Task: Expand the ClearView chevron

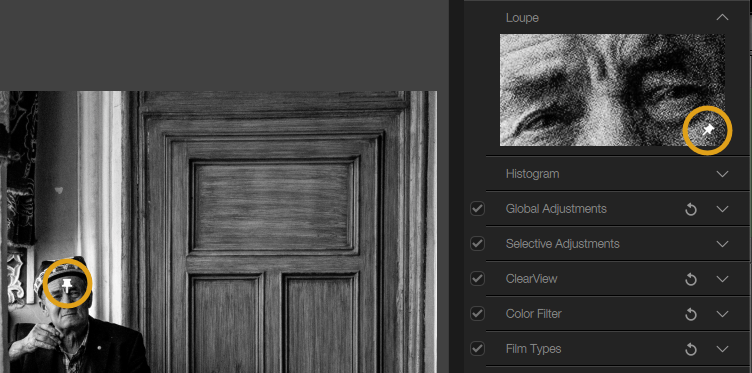Action: 722,279
